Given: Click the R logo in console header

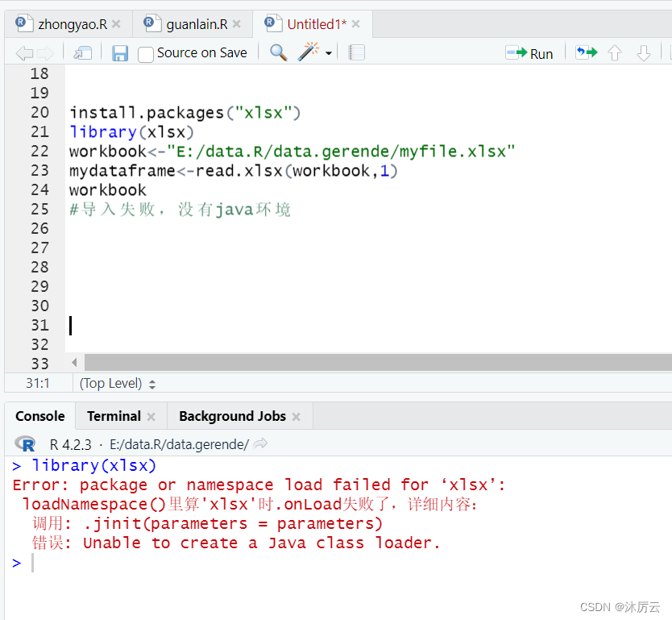Looking at the screenshot, I should (x=25, y=443).
